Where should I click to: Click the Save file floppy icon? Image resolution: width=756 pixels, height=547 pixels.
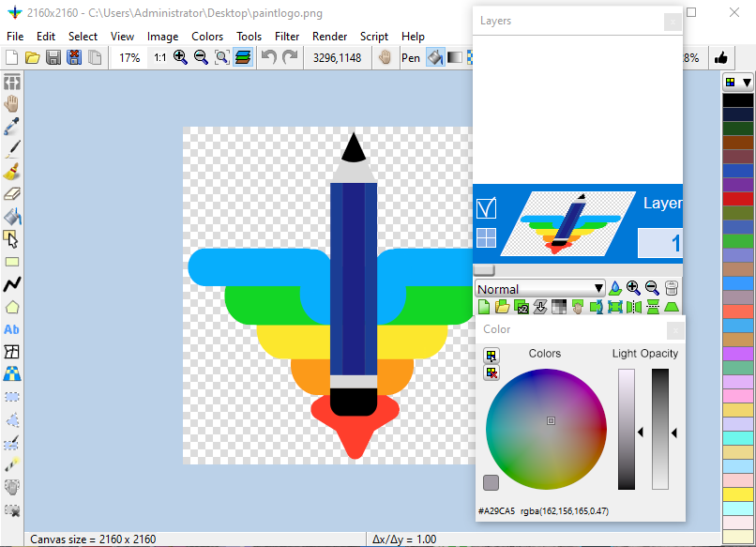[53, 58]
